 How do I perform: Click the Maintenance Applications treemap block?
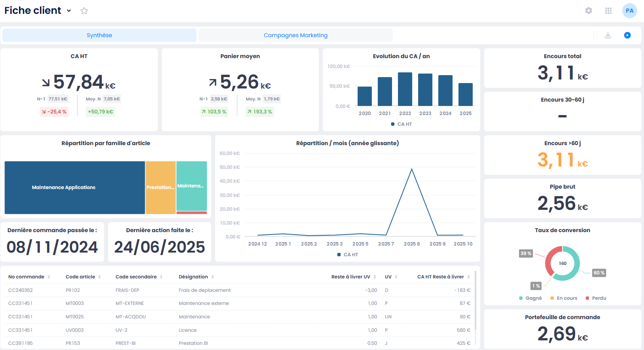click(75, 187)
